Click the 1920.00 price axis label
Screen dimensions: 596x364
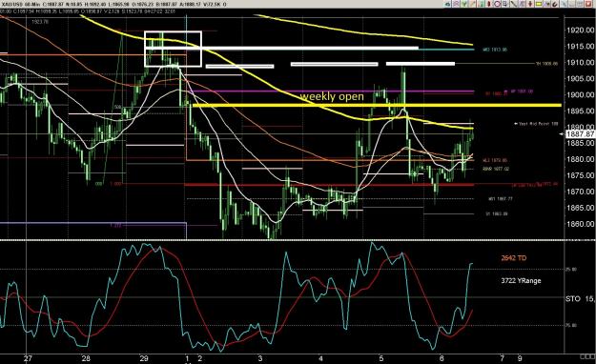click(x=580, y=30)
